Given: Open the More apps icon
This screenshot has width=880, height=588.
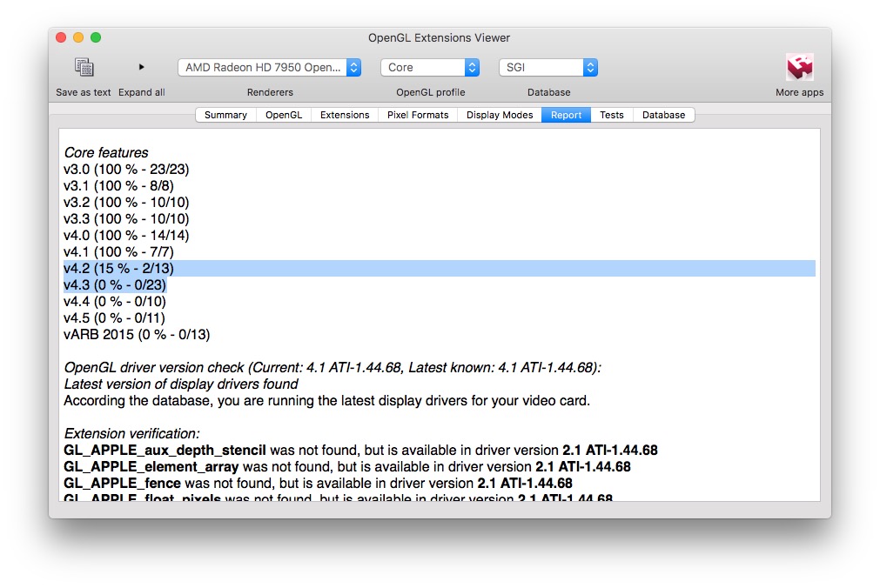Looking at the screenshot, I should (800, 67).
